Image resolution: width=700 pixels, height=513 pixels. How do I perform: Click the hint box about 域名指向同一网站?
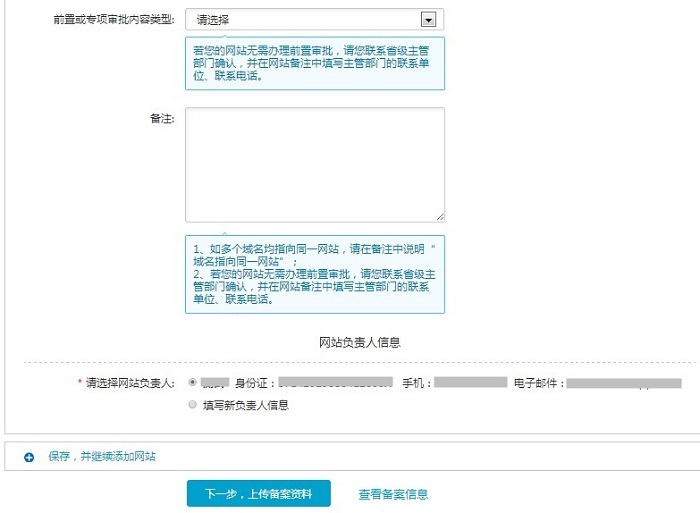314,274
